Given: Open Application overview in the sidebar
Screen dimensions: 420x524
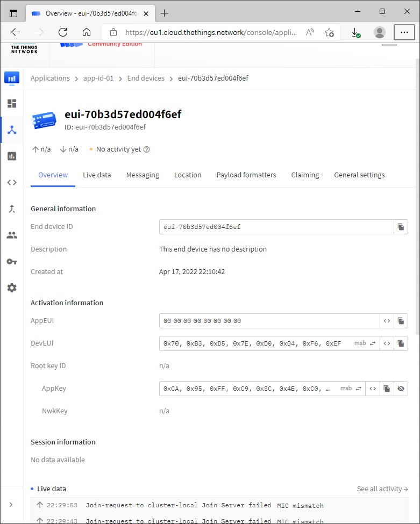Looking at the screenshot, I should [12, 103].
